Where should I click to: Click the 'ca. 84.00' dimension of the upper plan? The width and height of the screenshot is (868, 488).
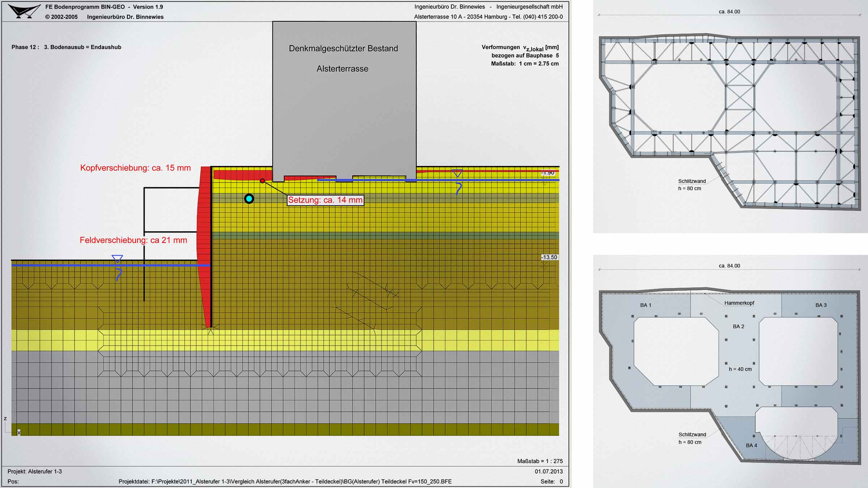(x=729, y=12)
